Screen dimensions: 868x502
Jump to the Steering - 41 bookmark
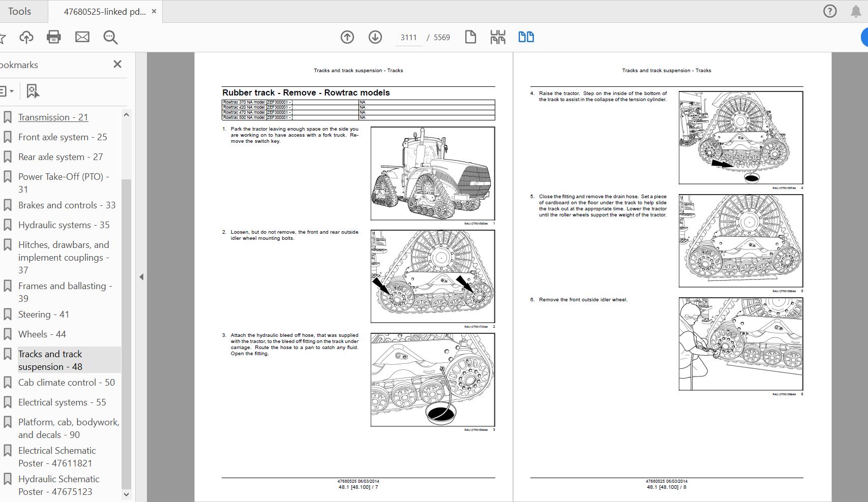pos(44,315)
